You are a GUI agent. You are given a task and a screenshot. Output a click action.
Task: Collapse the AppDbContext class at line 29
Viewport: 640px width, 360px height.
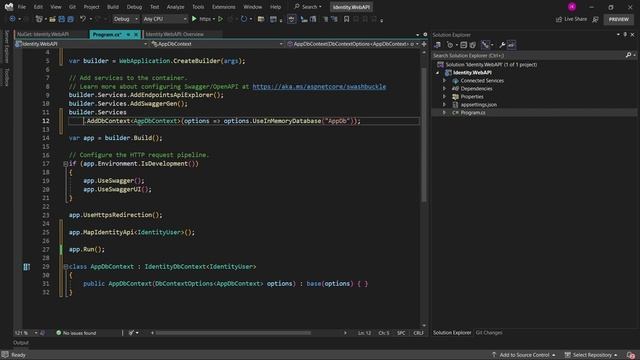tap(65, 267)
